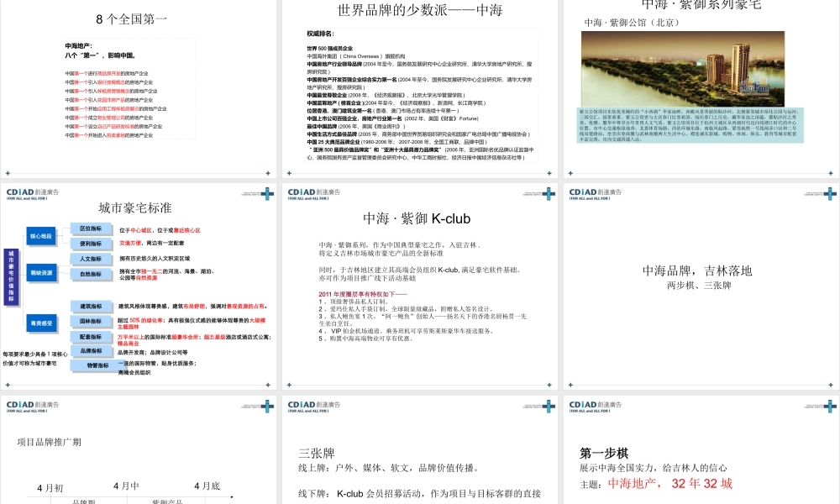This screenshot has width=840, height=504.
Task: Click the '八个“第一”，影响中国。' line
Action: click(101, 55)
